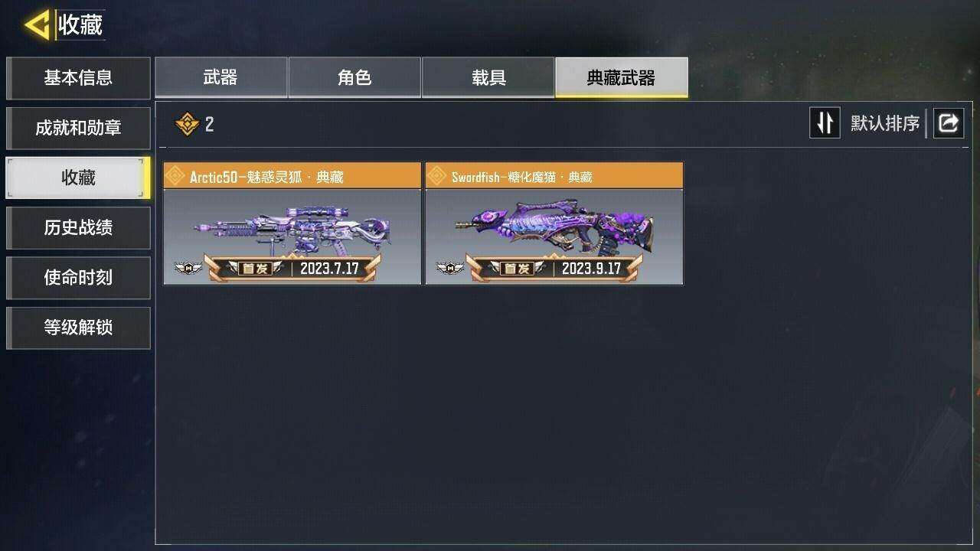Image resolution: width=980 pixels, height=551 pixels.
Task: Go to 成就和勋章 section
Action: point(78,128)
